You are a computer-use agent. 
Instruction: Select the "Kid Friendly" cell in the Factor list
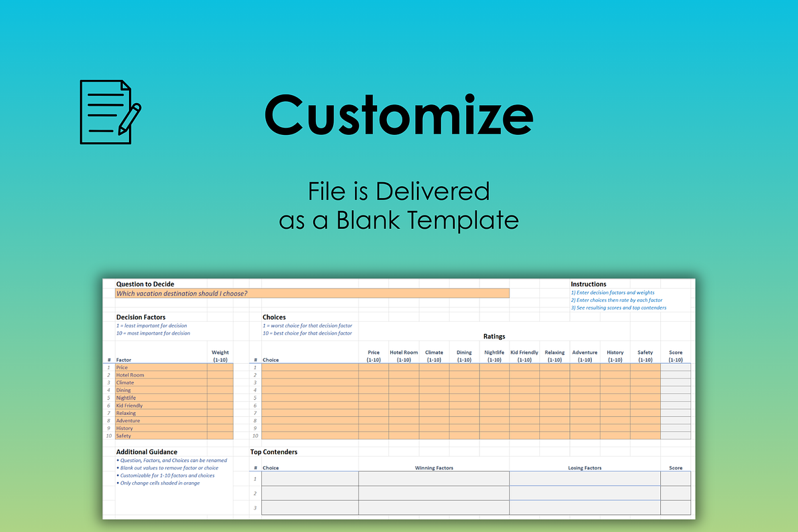(x=161, y=406)
